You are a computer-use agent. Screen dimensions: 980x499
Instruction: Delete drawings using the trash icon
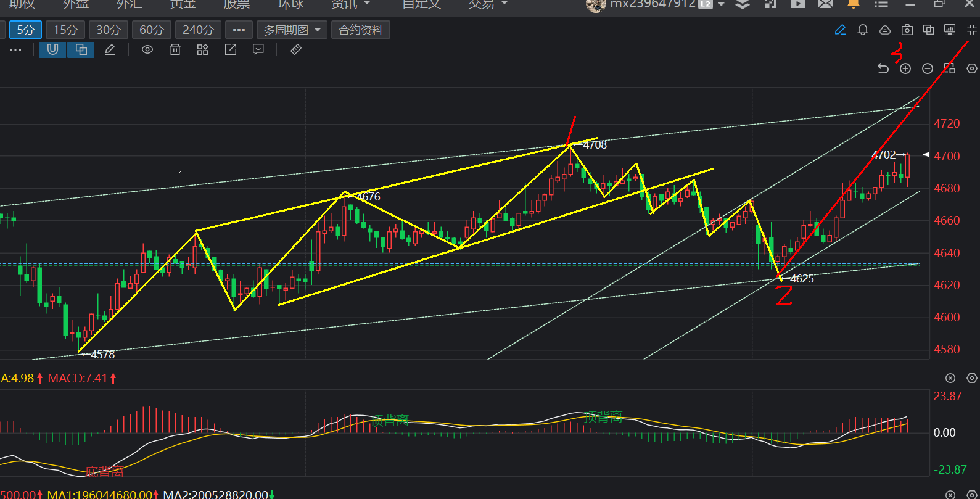point(175,49)
